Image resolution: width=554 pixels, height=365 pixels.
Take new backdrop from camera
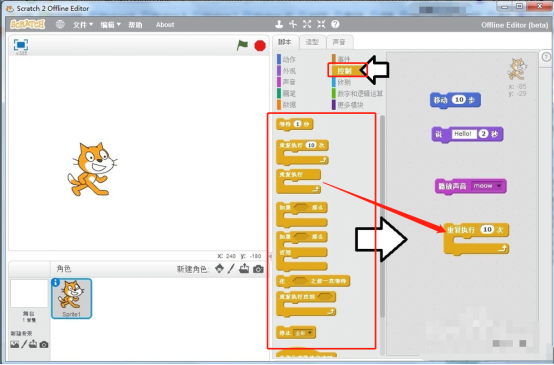pos(44,344)
